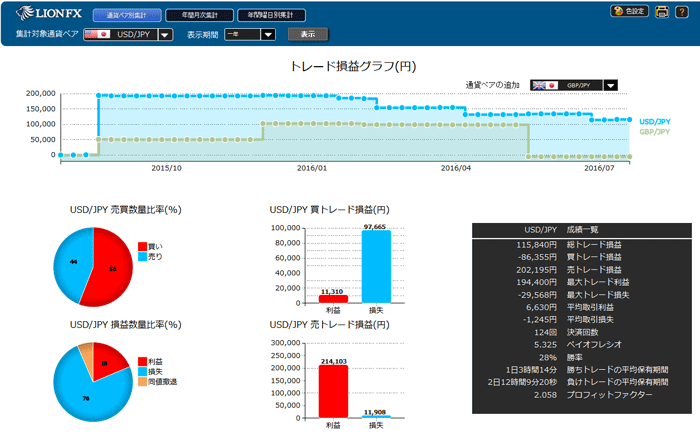Switch to 年間月次集計 tab

click(199, 15)
